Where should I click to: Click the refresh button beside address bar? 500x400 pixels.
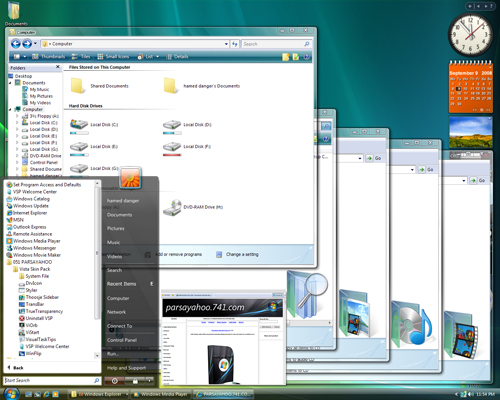point(235,44)
